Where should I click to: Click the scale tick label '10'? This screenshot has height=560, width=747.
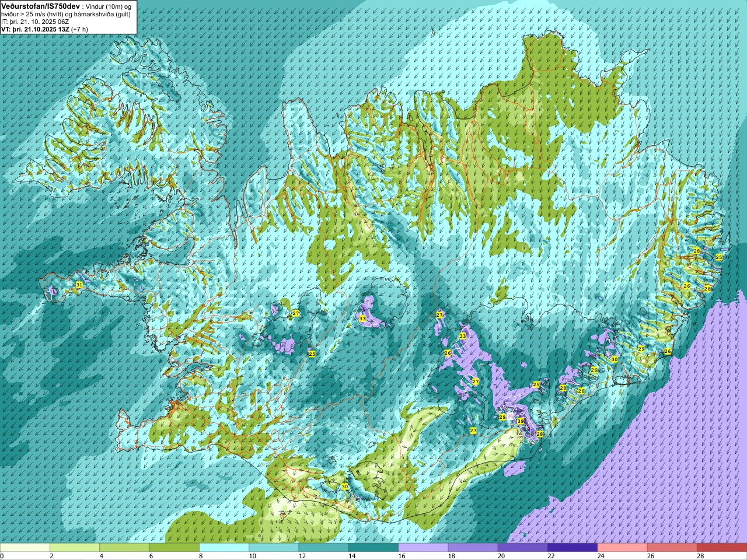[x=252, y=556]
